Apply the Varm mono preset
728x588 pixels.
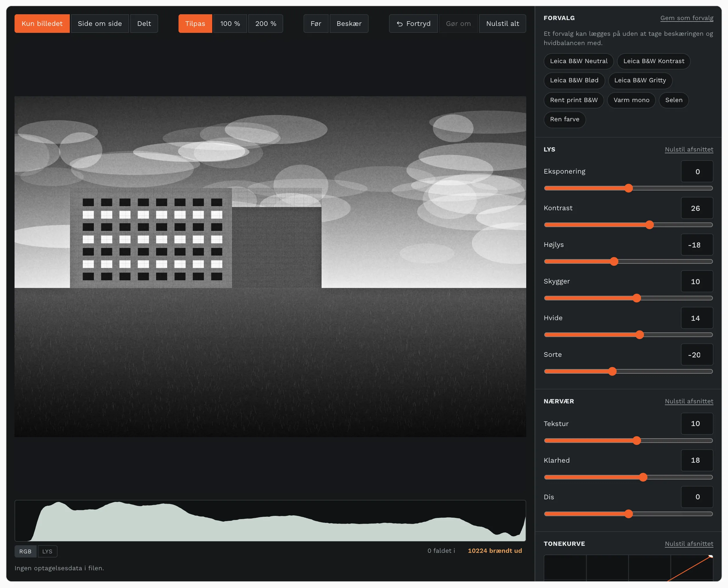[631, 100]
